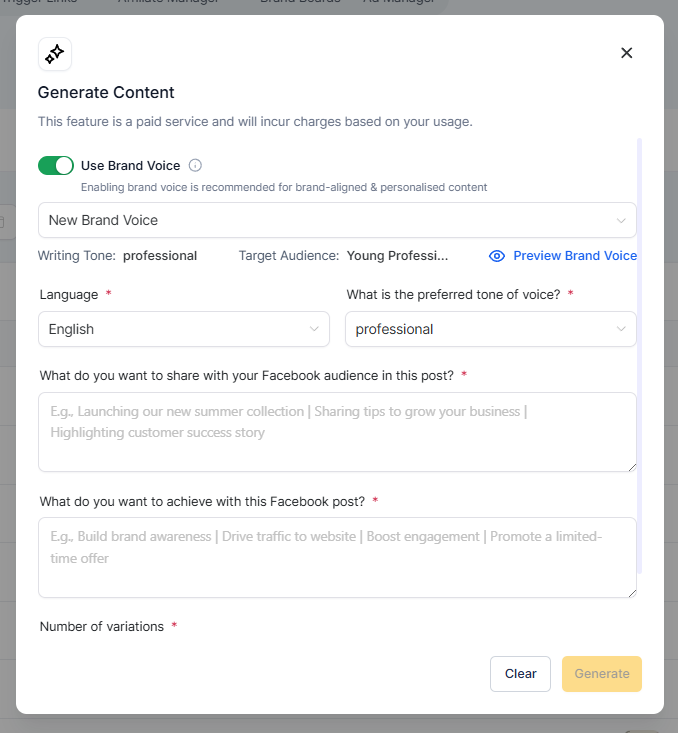Click the Generate button
The image size is (678, 733).
[601, 674]
